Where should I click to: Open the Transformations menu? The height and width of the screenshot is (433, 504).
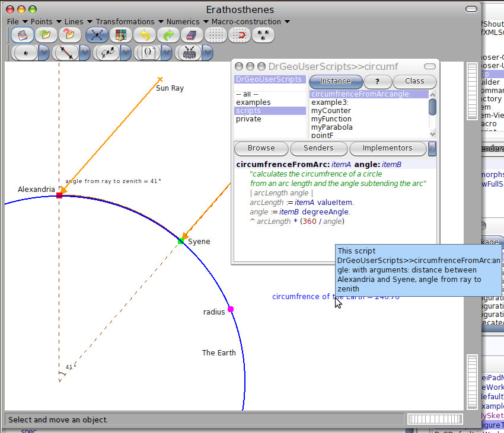point(125,22)
